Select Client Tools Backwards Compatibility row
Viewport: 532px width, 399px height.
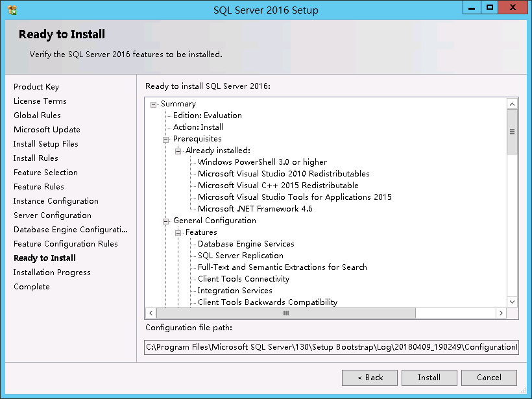[x=268, y=302]
